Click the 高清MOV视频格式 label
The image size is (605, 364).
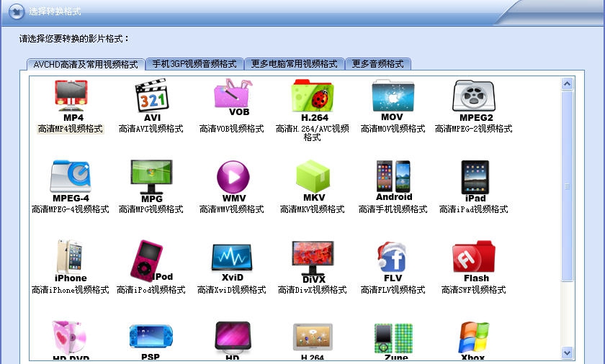tap(393, 129)
